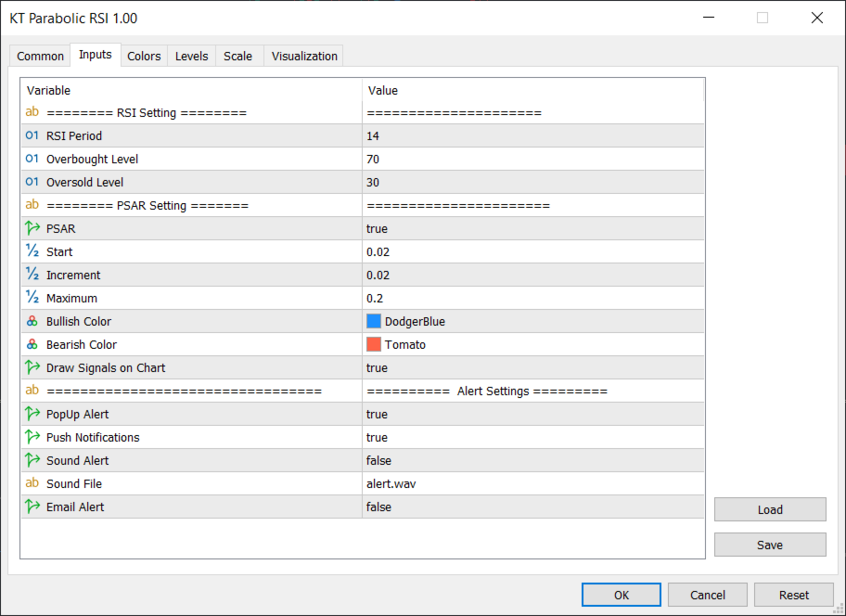Select the RSI Period row label
Image resolution: width=846 pixels, height=616 pixels.
click(74, 136)
